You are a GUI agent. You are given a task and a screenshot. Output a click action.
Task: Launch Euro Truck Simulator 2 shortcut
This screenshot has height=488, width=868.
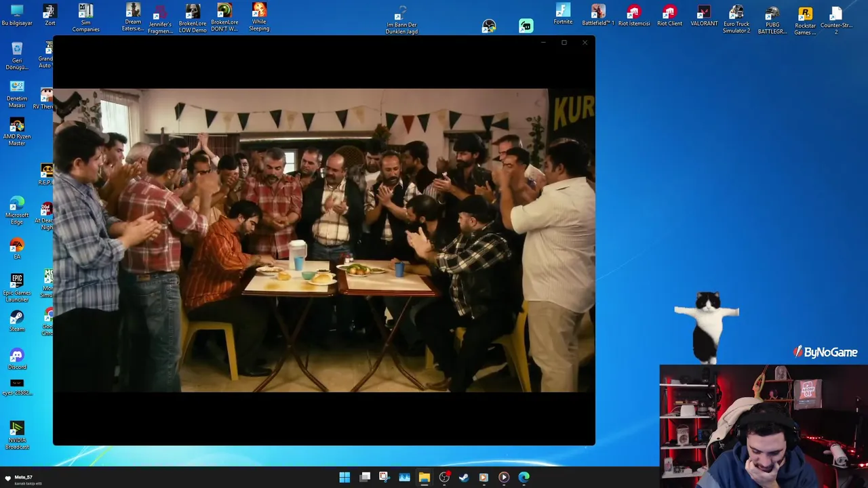click(x=736, y=18)
